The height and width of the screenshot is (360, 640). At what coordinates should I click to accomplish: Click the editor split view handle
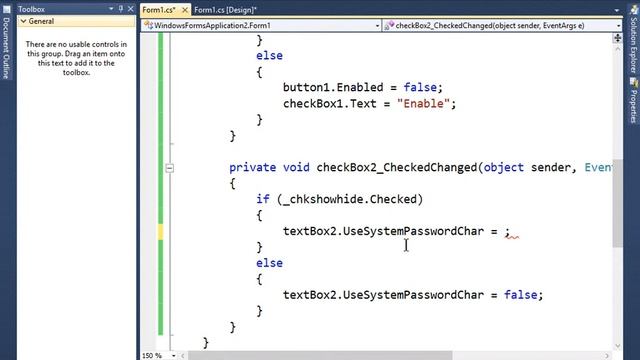click(x=618, y=38)
